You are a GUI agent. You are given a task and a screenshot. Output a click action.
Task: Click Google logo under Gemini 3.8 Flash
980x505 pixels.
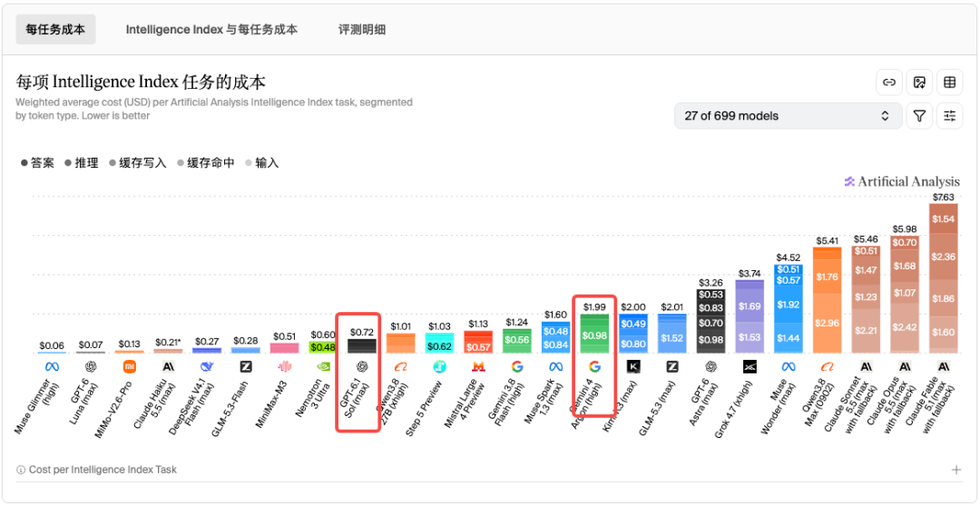click(517, 366)
